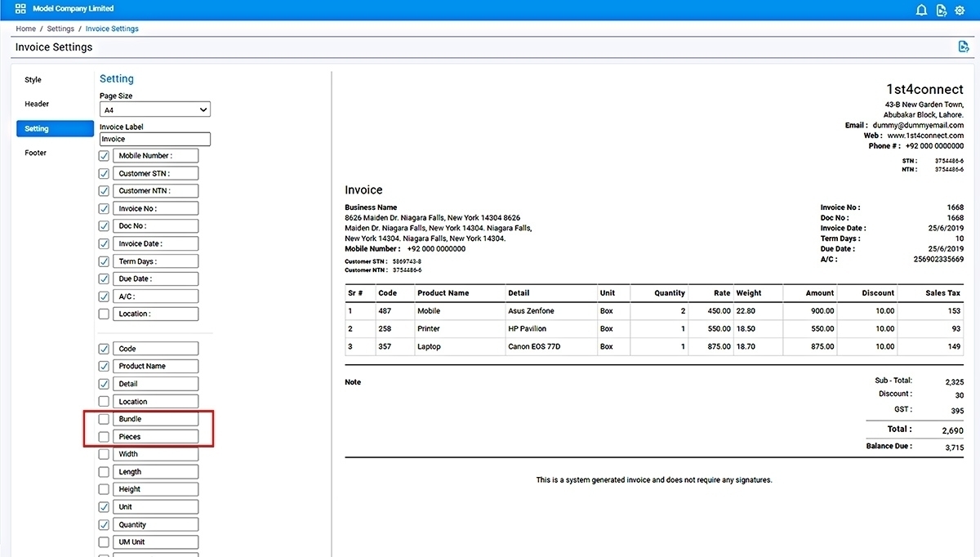Enable the Width checkbox
The height and width of the screenshot is (557, 980).
tap(104, 454)
